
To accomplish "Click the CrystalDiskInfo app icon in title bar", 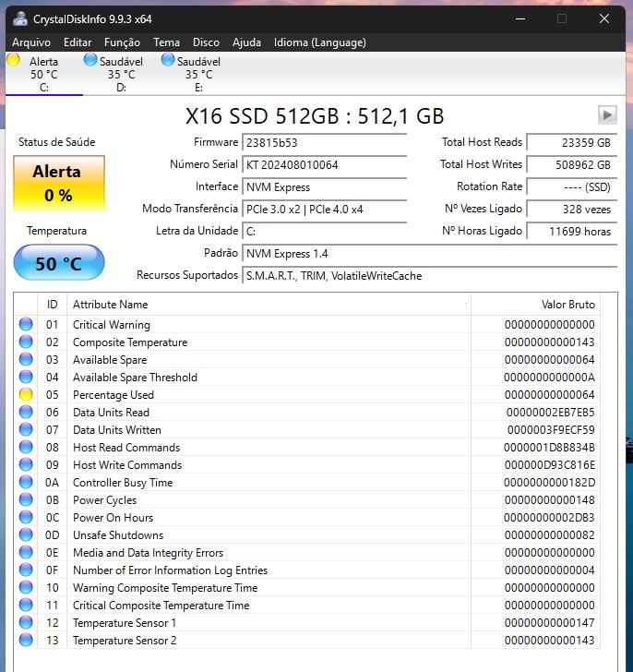I will click(x=19, y=18).
